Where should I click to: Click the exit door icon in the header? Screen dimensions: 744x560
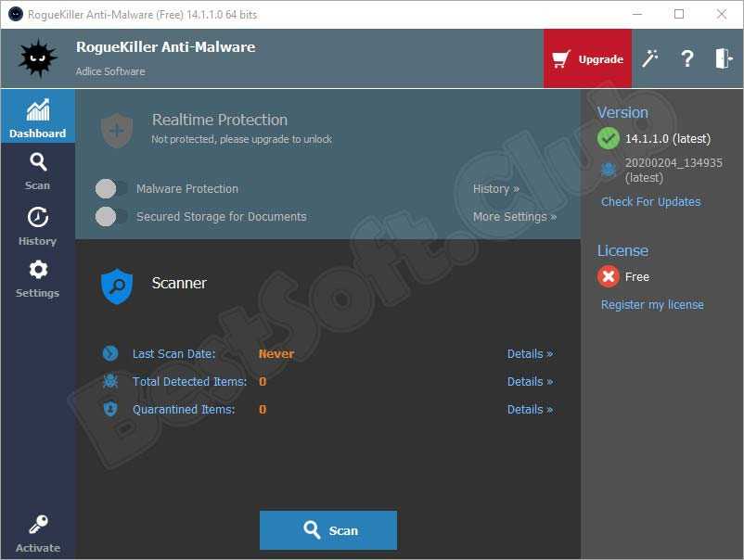pos(724,58)
